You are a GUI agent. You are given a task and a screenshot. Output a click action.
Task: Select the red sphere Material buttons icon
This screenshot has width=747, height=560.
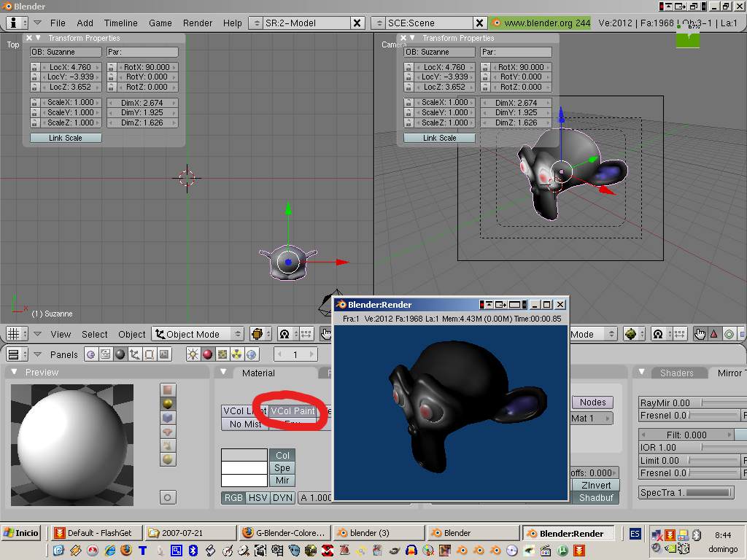(x=207, y=354)
